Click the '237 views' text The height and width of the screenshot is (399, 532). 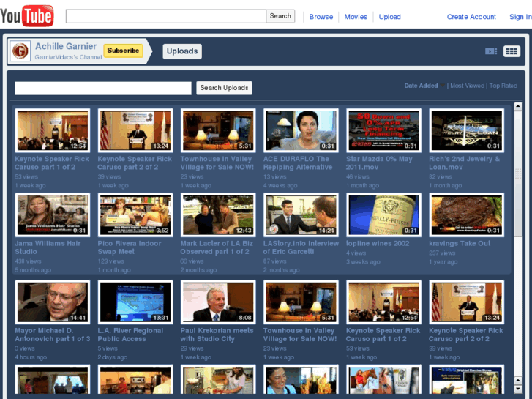click(442, 253)
